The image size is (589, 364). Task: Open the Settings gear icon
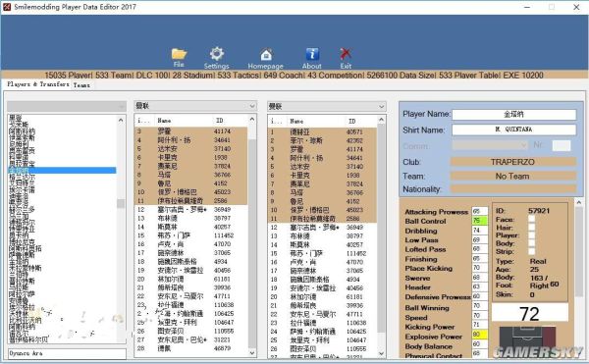pos(217,54)
